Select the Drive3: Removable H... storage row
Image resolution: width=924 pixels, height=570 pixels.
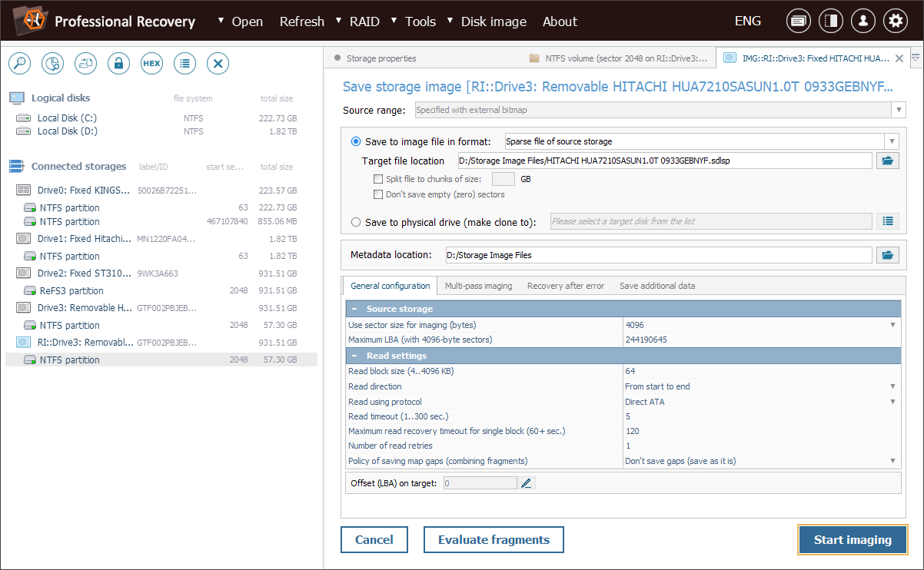[x=161, y=308]
